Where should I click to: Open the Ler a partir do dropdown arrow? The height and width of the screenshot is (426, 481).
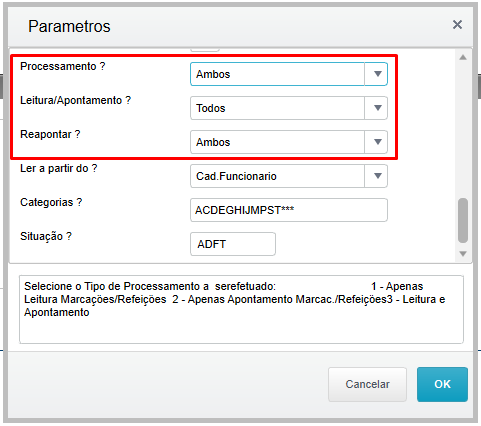point(376,176)
